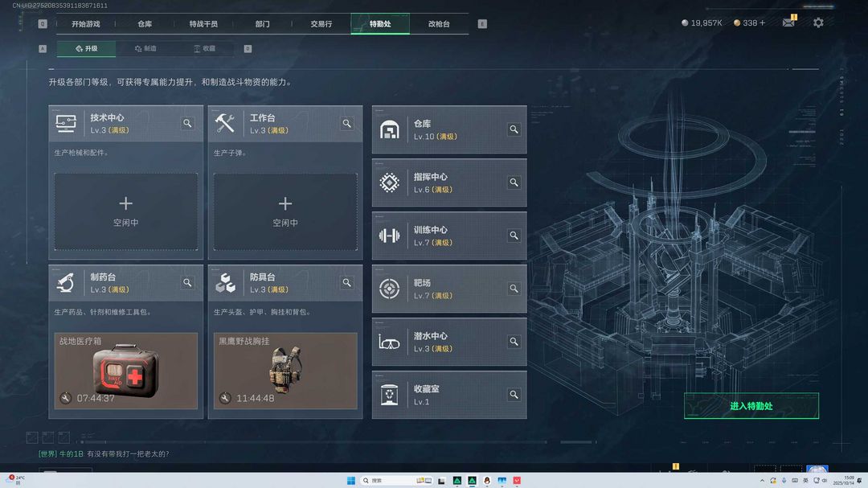The image size is (868, 488).
Task: View 靶场 details with magnifier icon
Action: point(514,289)
